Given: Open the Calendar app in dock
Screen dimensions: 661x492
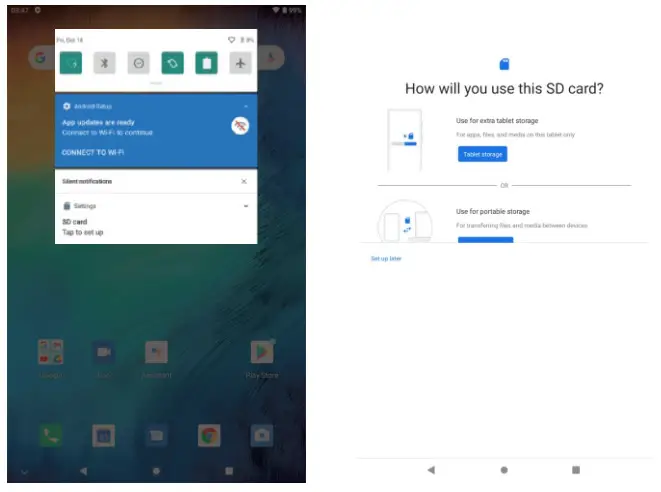Looking at the screenshot, I should (104, 436).
